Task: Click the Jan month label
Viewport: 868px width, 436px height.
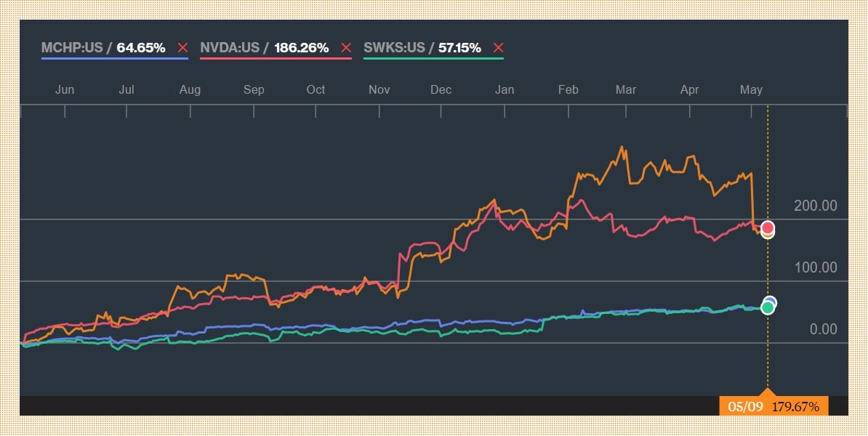Action: point(505,89)
